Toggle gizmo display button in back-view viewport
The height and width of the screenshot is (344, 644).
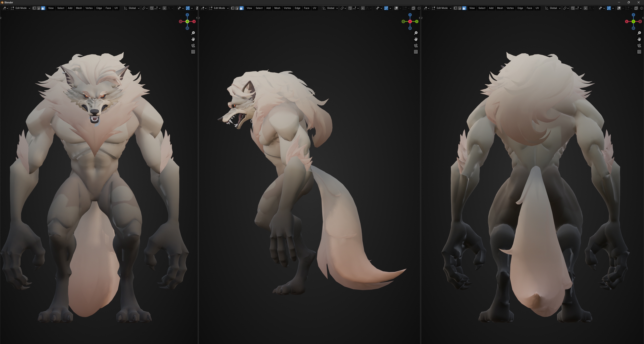(x=609, y=8)
